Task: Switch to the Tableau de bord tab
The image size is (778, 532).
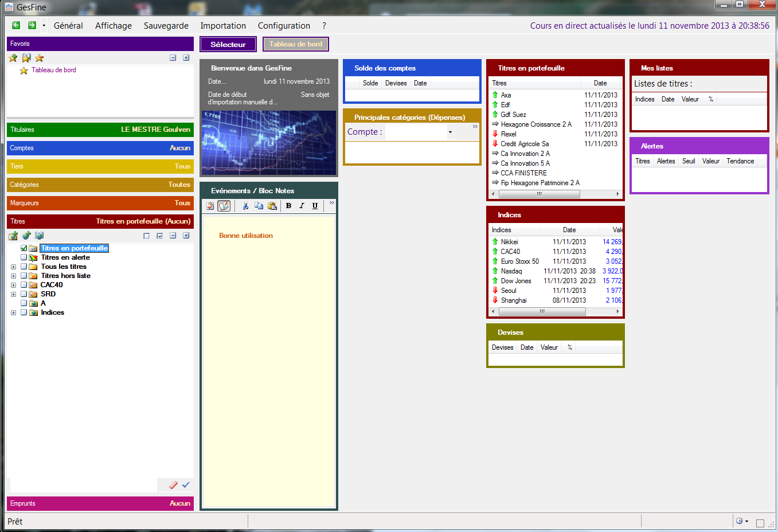Action: [x=295, y=44]
